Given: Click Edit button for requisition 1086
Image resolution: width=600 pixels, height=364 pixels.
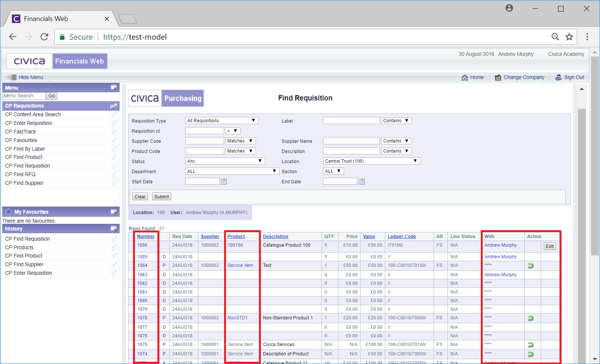Looking at the screenshot, I should 550,246.
